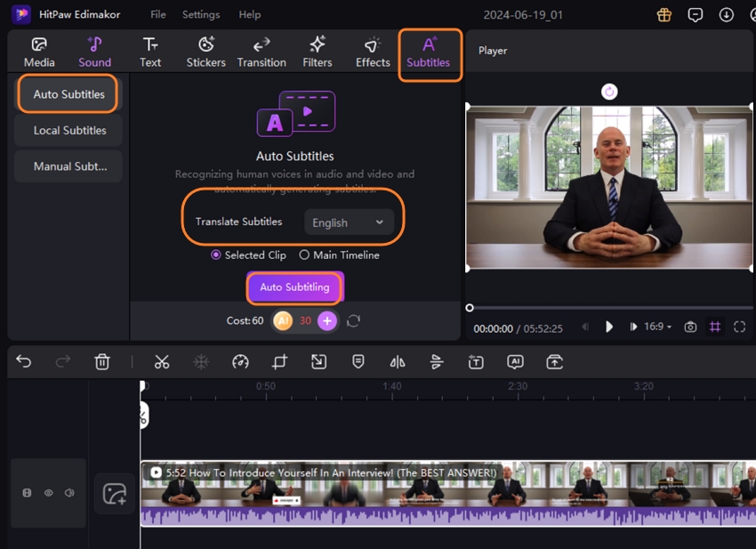Image resolution: width=756 pixels, height=549 pixels.
Task: Select the Split (scissors) tool in the timeline toolbar
Action: pos(163,361)
